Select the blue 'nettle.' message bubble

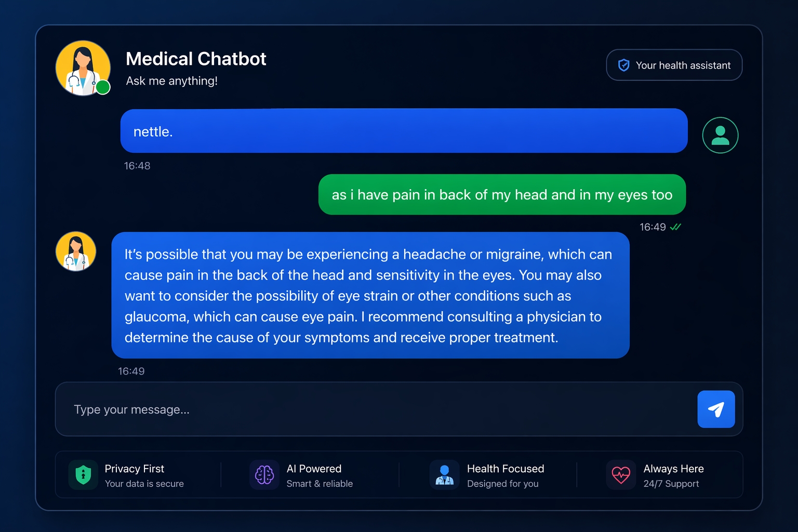(404, 131)
